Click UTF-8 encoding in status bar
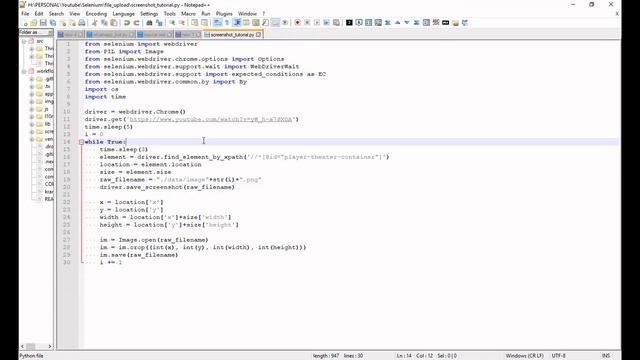 pyautogui.click(x=558, y=356)
